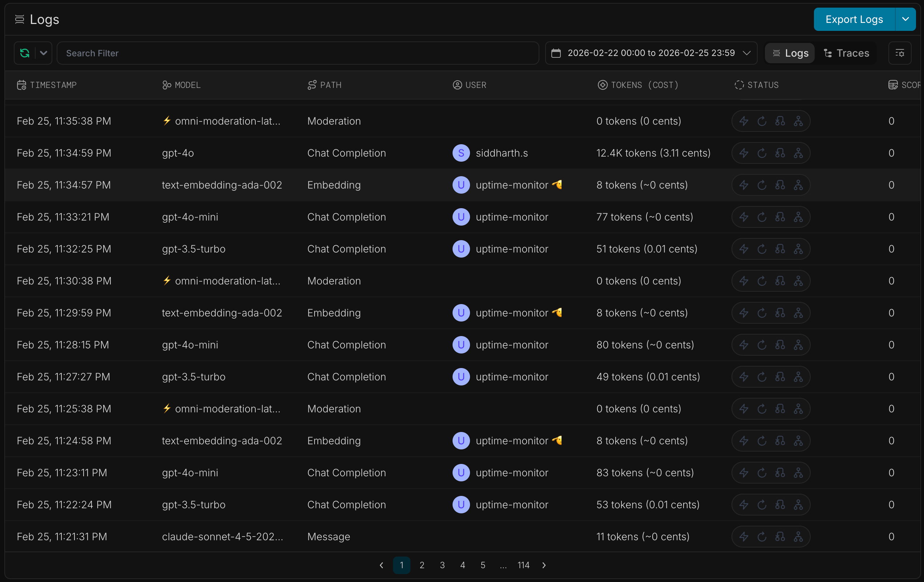Click the retry icon in the 11:35:38 PM row
Image resolution: width=924 pixels, height=582 pixels.
(x=762, y=121)
